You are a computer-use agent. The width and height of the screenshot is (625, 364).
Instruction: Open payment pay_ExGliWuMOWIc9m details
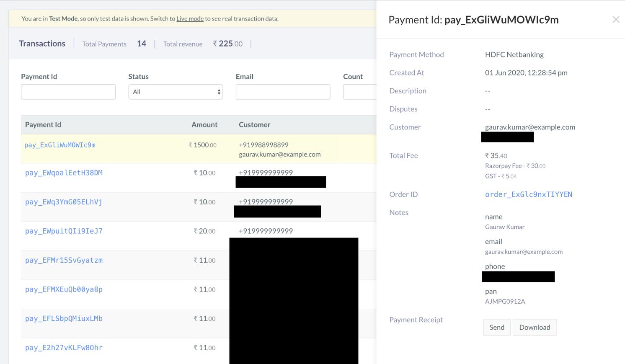(60, 145)
